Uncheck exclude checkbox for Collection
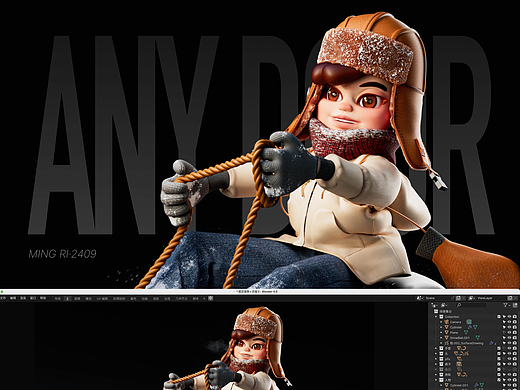The height and width of the screenshot is (390, 520). tap(499, 317)
